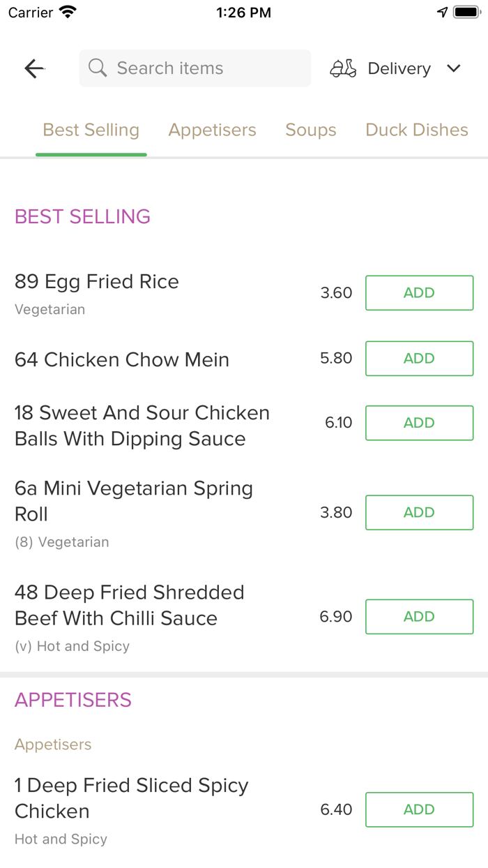Add Sweet And Sour Chicken Balls

coord(419,423)
